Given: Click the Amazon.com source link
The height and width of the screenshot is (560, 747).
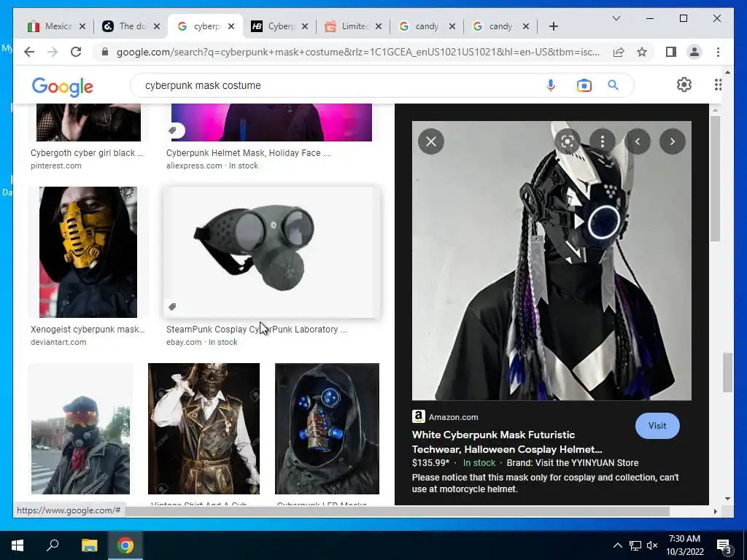Looking at the screenshot, I should click(x=453, y=416).
